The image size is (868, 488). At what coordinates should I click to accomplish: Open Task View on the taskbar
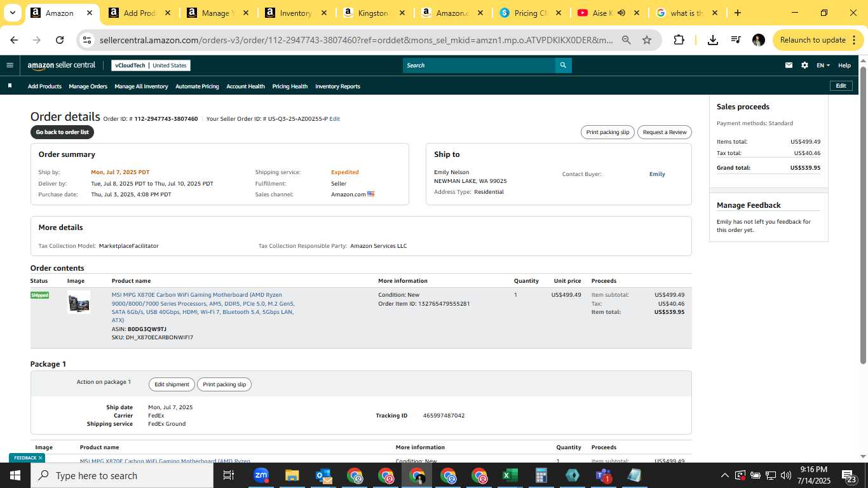coord(229,475)
